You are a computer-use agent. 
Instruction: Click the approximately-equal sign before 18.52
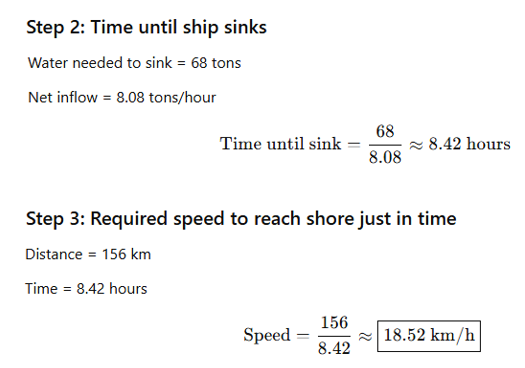(365, 337)
